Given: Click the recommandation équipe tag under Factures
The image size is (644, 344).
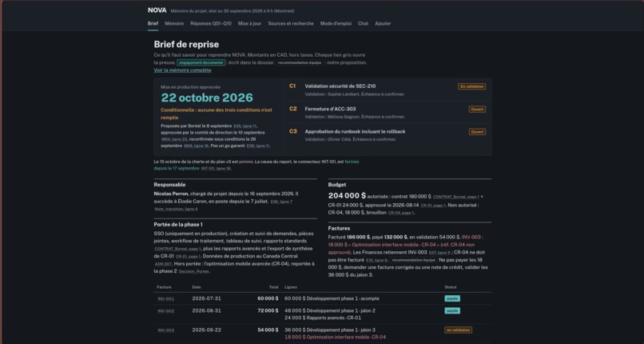Looking at the screenshot, I should 413,260.
